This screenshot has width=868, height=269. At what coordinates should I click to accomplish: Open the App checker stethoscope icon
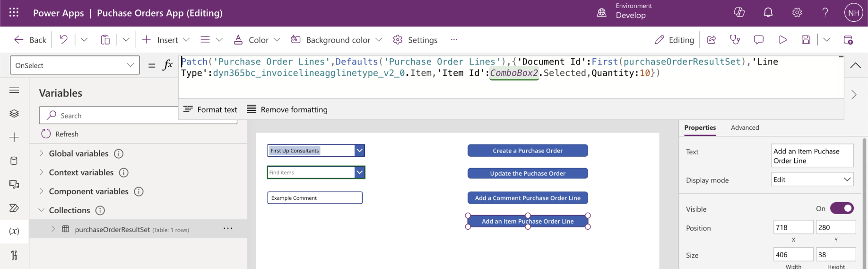pyautogui.click(x=735, y=40)
